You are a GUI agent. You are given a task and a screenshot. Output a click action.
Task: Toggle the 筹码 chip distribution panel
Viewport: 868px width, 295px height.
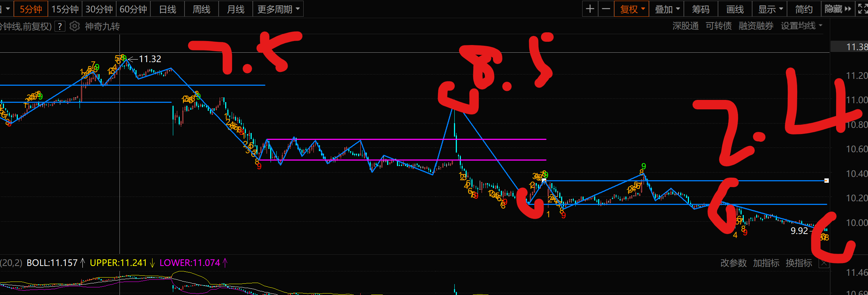pyautogui.click(x=701, y=9)
